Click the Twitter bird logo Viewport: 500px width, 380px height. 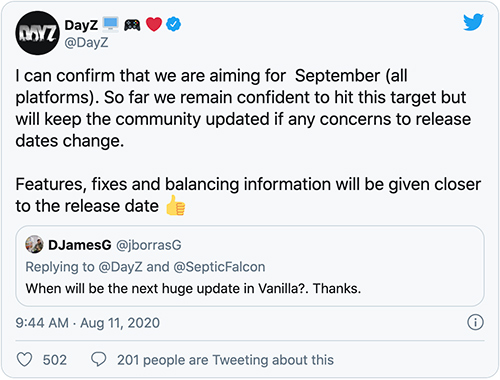[x=473, y=22]
